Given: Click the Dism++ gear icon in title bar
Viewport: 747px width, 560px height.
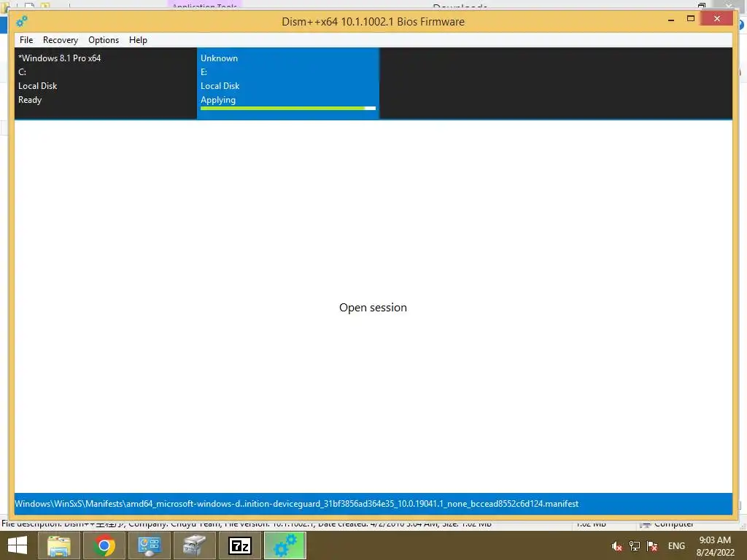Looking at the screenshot, I should [21, 21].
